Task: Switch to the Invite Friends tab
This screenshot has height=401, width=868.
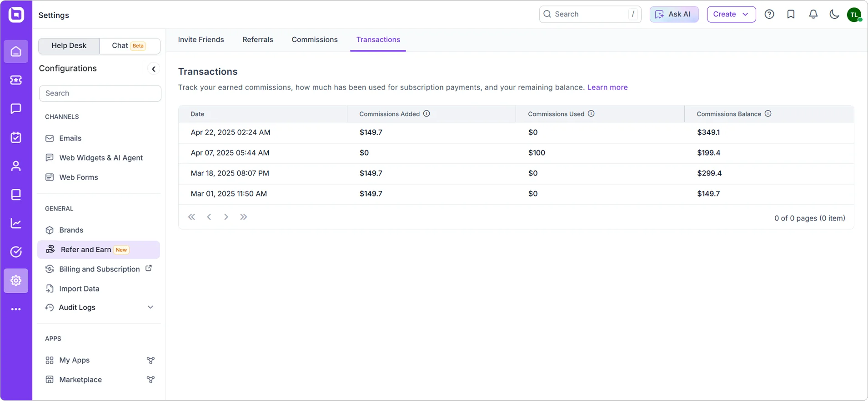Action: click(201, 40)
